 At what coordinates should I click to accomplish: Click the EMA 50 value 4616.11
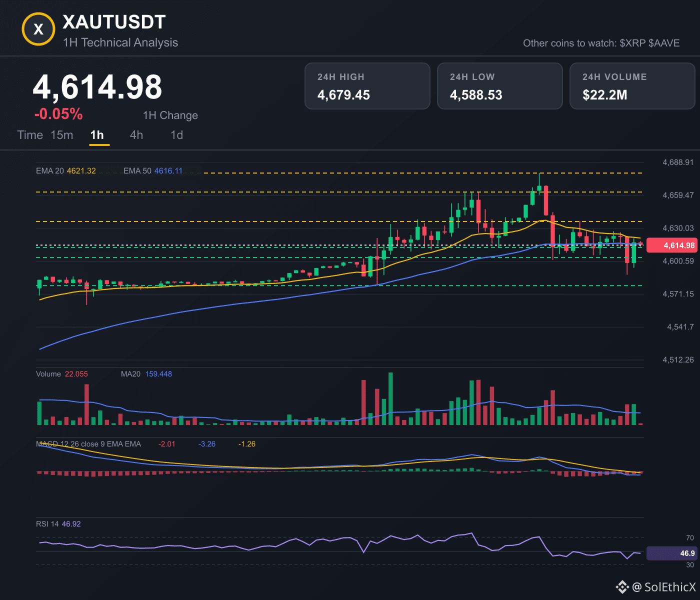168,171
